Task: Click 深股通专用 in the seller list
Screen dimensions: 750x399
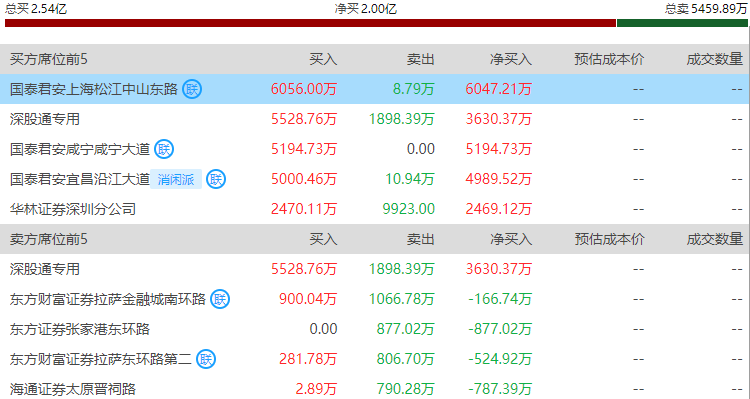Action: [x=45, y=269]
